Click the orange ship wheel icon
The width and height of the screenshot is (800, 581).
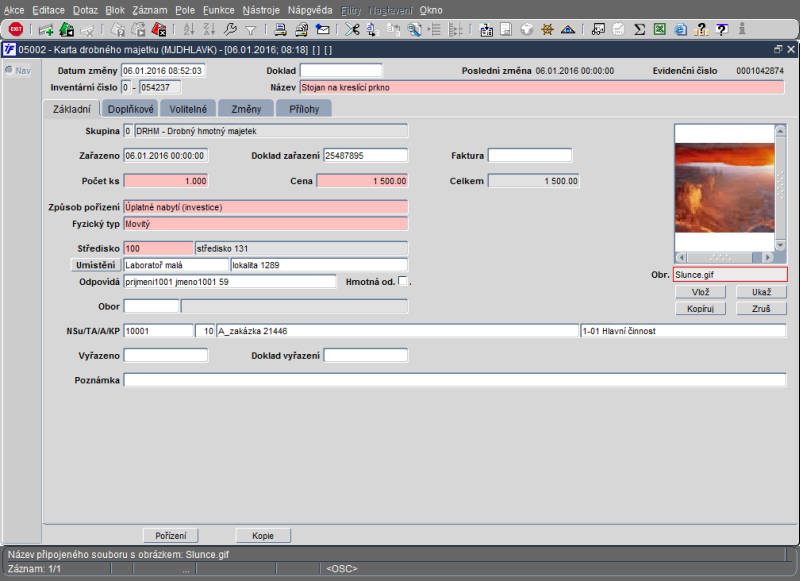(x=547, y=30)
